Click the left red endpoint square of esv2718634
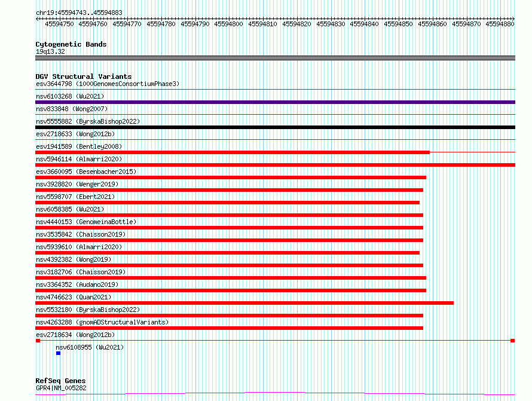 click(x=38, y=341)
